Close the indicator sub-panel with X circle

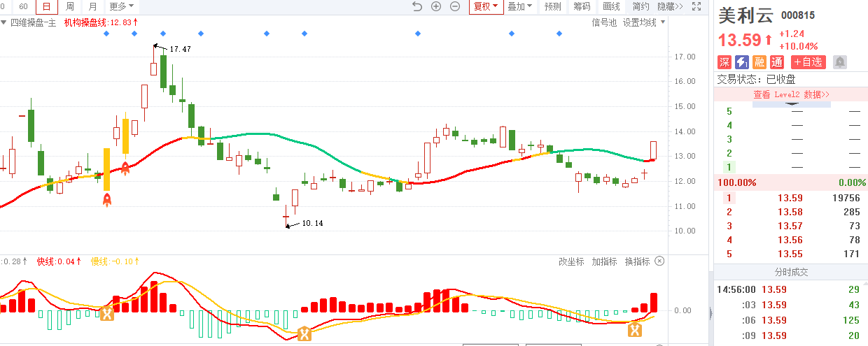(659, 261)
